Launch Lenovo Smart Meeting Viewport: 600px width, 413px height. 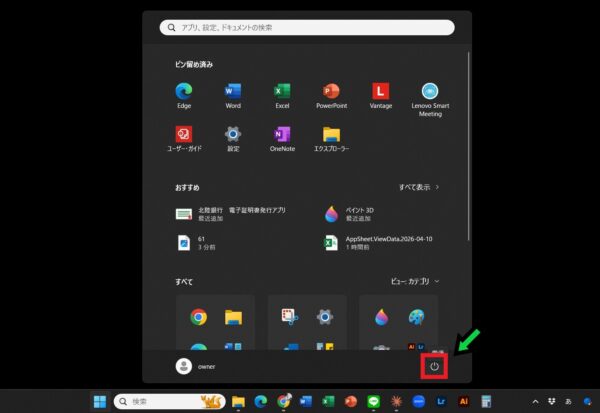(430, 100)
